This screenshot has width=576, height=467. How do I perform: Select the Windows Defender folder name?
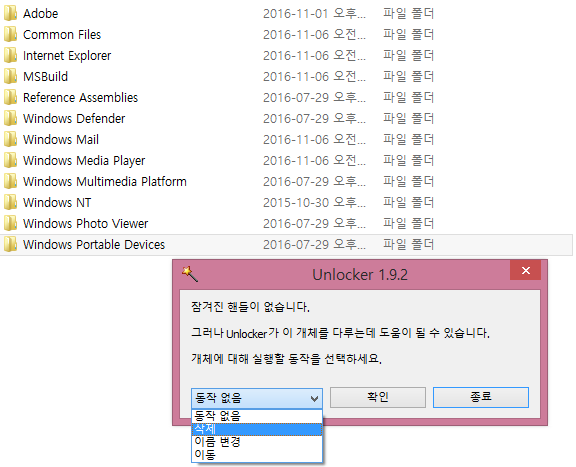tap(74, 118)
